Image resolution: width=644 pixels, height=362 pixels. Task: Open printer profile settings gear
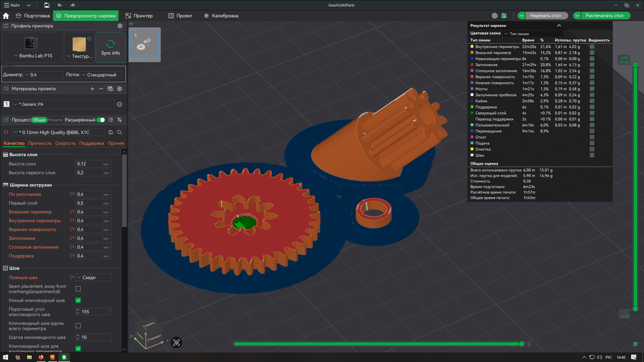[x=120, y=26]
